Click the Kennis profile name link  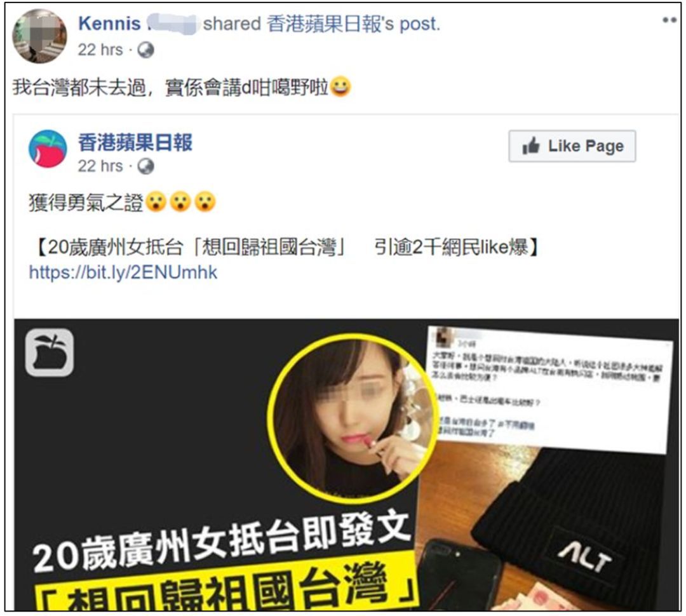(x=109, y=23)
